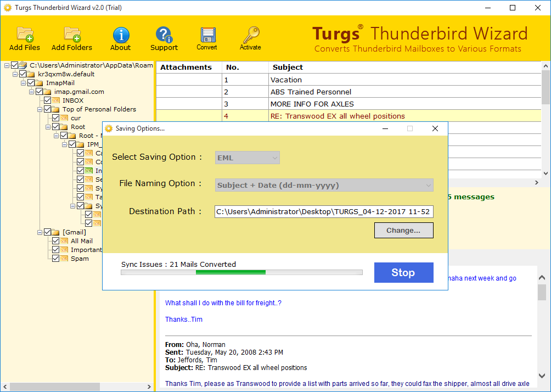The width and height of the screenshot is (551, 392).
Task: Collapse the Root folder node
Action: 48,127
